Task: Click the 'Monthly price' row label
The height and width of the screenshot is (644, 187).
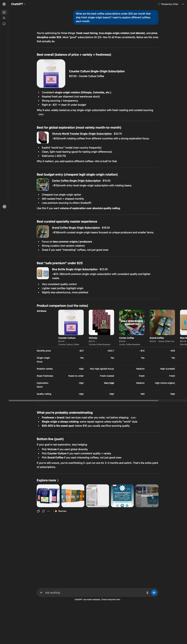Action: pyautogui.click(x=44, y=351)
